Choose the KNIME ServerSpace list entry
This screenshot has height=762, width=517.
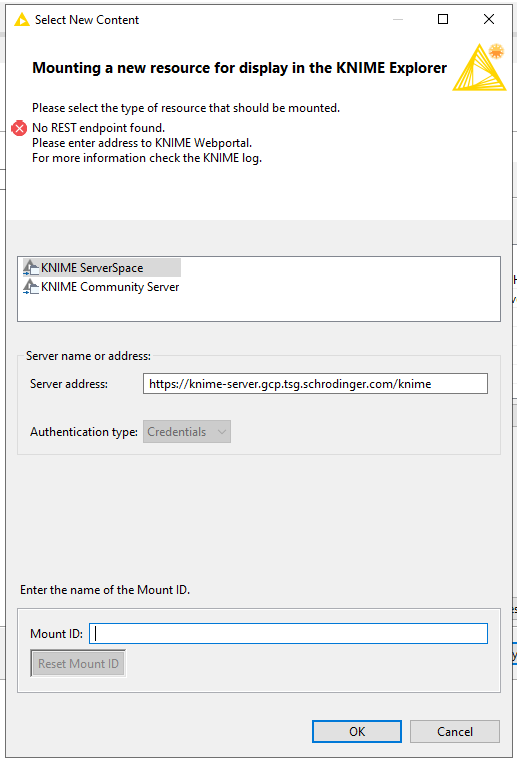click(x=102, y=268)
